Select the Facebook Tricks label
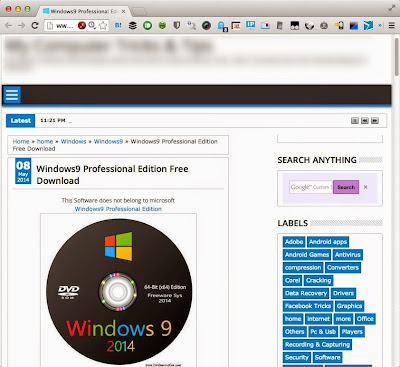 [x=308, y=306]
